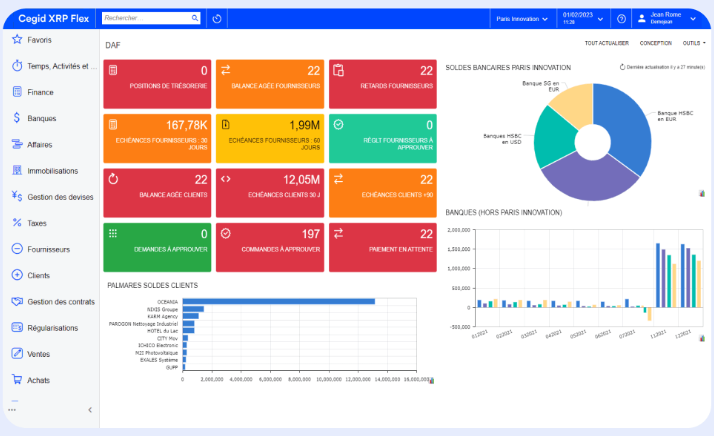Image resolution: width=714 pixels, height=436 pixels.
Task: Click Tout Actualiser button
Action: click(607, 43)
